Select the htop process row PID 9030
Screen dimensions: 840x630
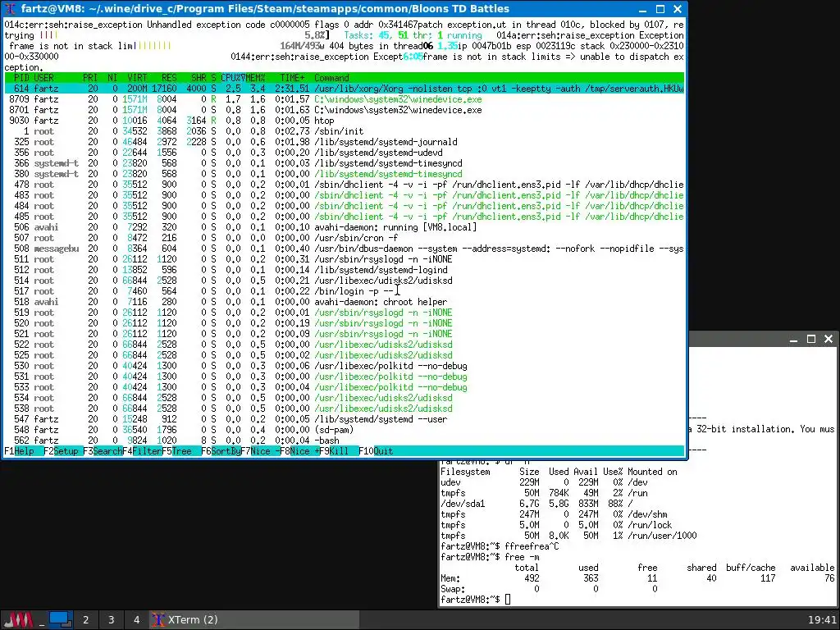[344, 121]
